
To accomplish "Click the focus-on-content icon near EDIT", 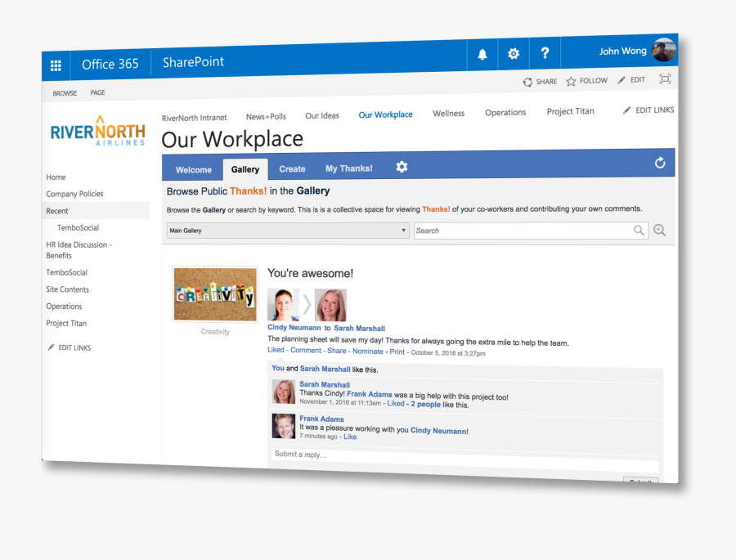I will click(664, 78).
